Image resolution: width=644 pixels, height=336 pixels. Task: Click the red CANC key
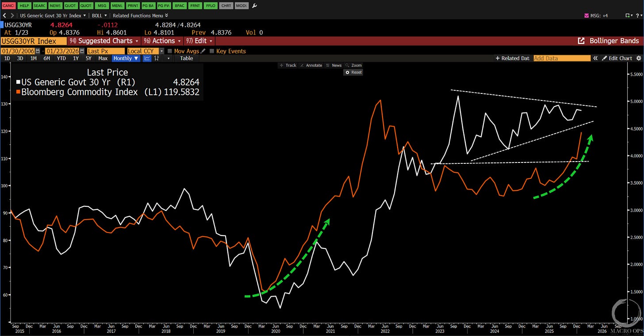point(9,6)
